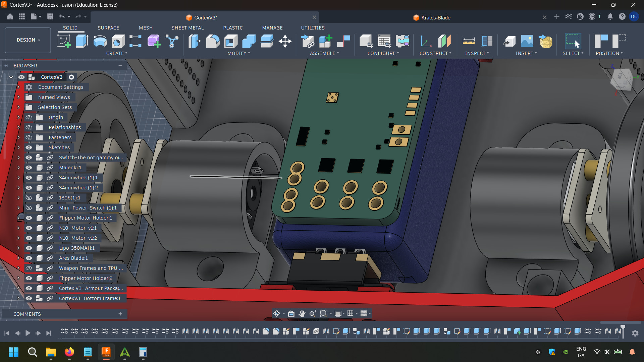Click the Orbit navigation icon

pyautogui.click(x=276, y=313)
